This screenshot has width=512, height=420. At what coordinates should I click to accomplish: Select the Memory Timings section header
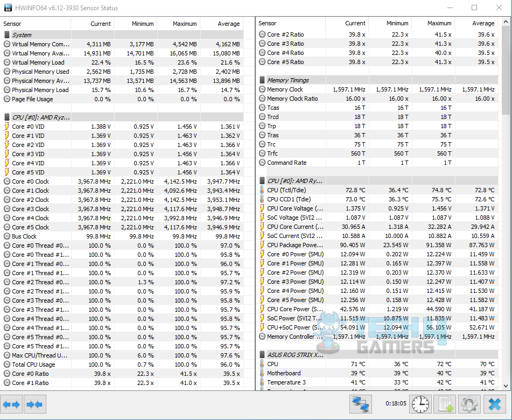click(x=377, y=80)
